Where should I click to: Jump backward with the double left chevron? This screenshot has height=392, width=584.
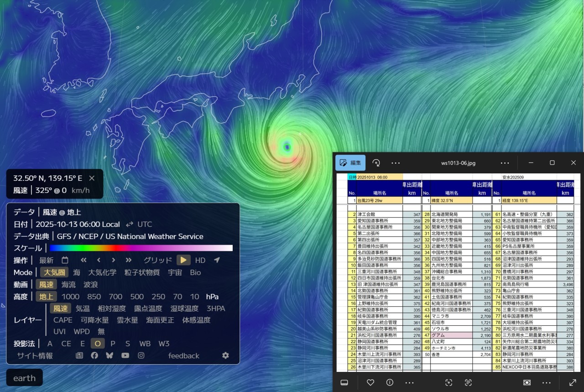tap(83, 260)
